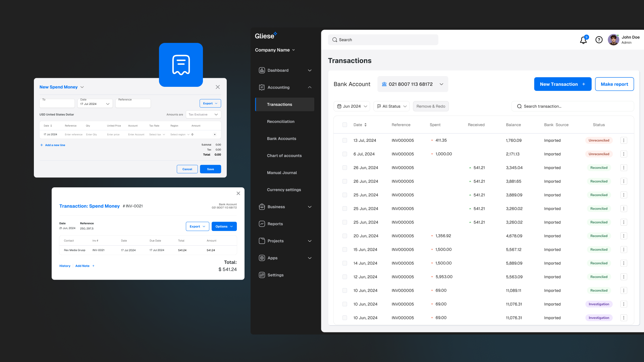Open row menu for 15 Jun, 2024
Image resolution: width=644 pixels, height=362 pixels.
point(624,250)
